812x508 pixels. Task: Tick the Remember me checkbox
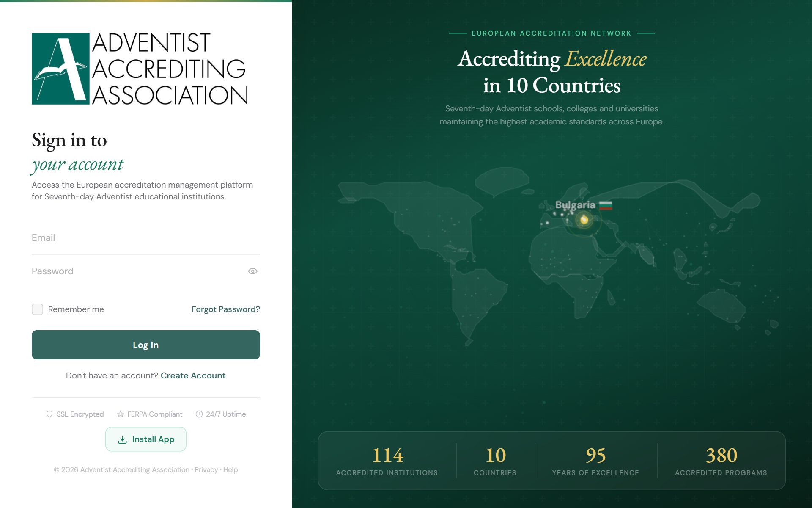pos(37,309)
